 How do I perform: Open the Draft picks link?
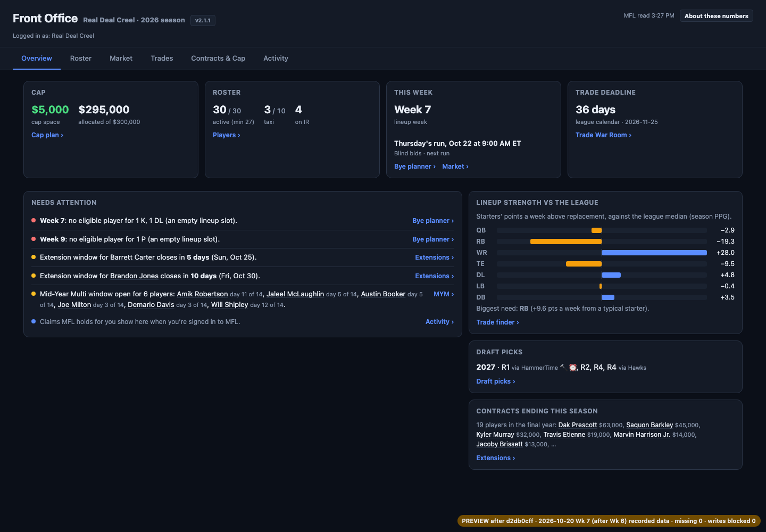coord(496,381)
